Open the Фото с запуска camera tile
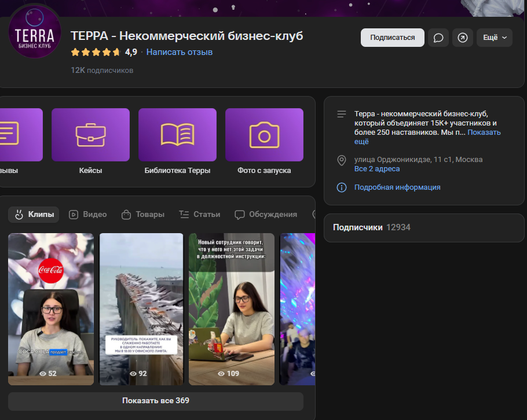This screenshot has width=527, height=420. (x=264, y=135)
